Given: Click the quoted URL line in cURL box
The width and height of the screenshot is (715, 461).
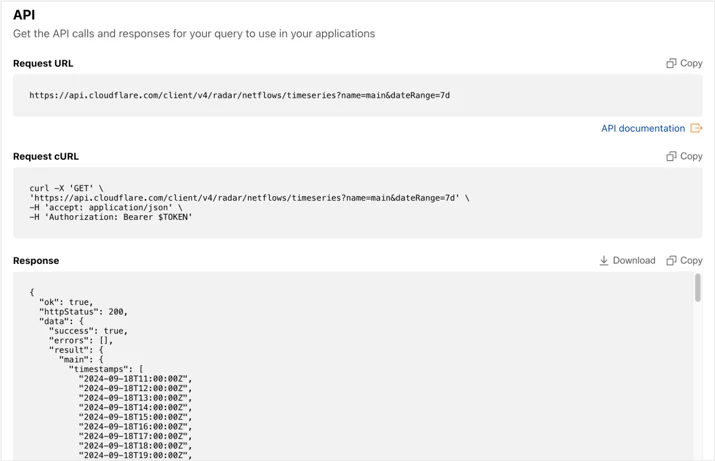Looking at the screenshot, I should click(249, 198).
